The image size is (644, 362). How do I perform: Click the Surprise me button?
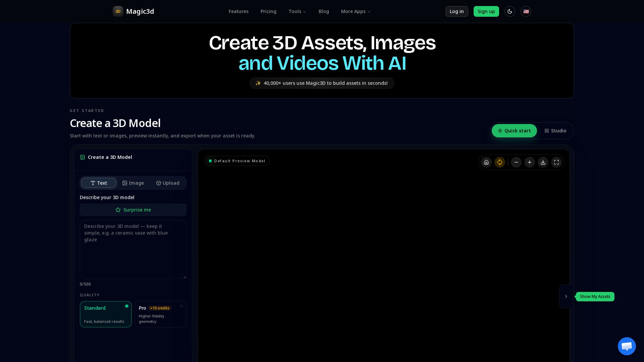point(133,210)
